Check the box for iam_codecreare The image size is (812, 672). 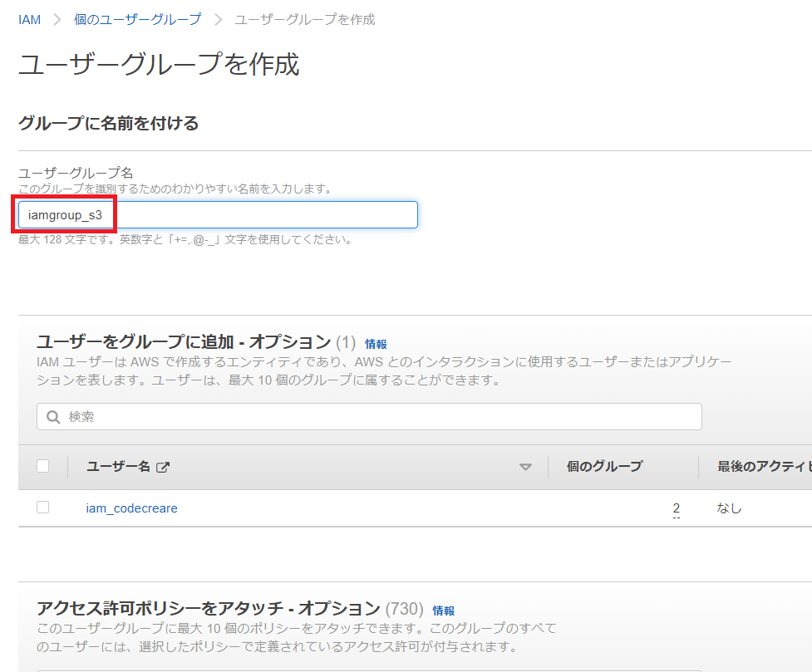tap(43, 508)
